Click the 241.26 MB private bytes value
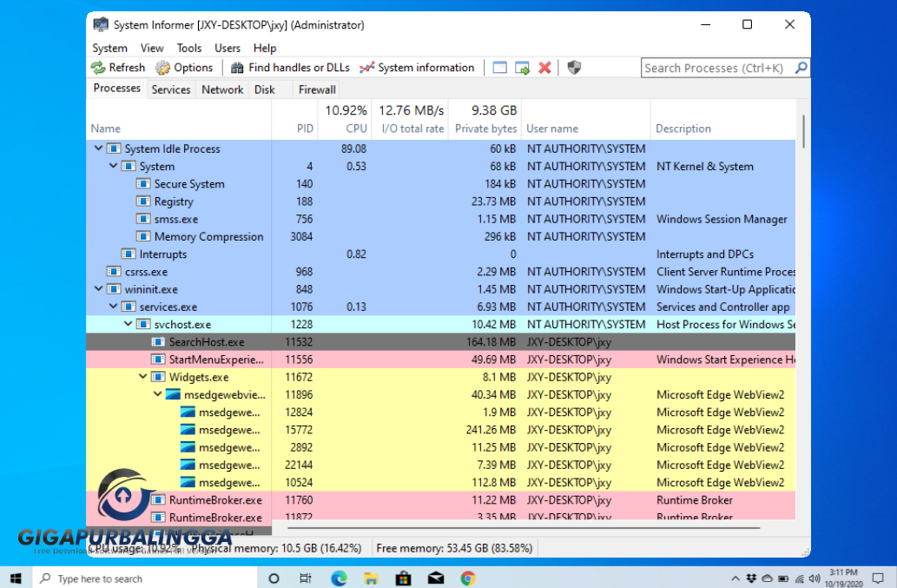The image size is (897, 588). coord(489,430)
